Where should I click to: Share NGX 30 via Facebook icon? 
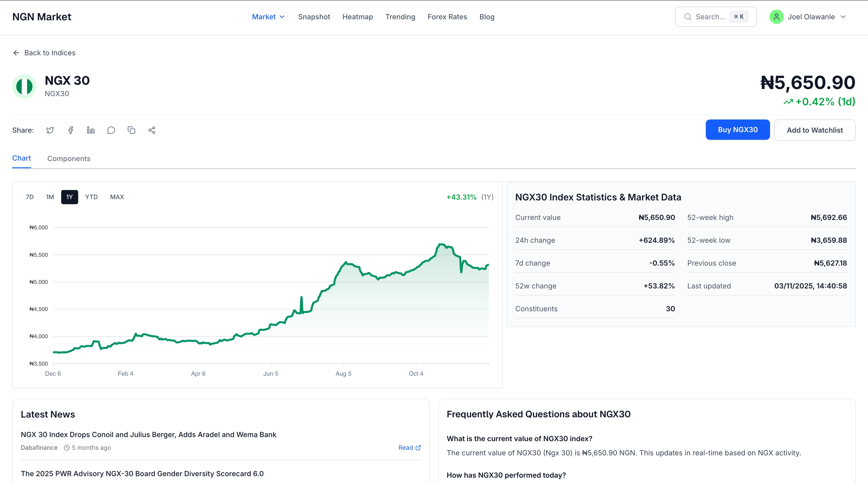coord(70,130)
